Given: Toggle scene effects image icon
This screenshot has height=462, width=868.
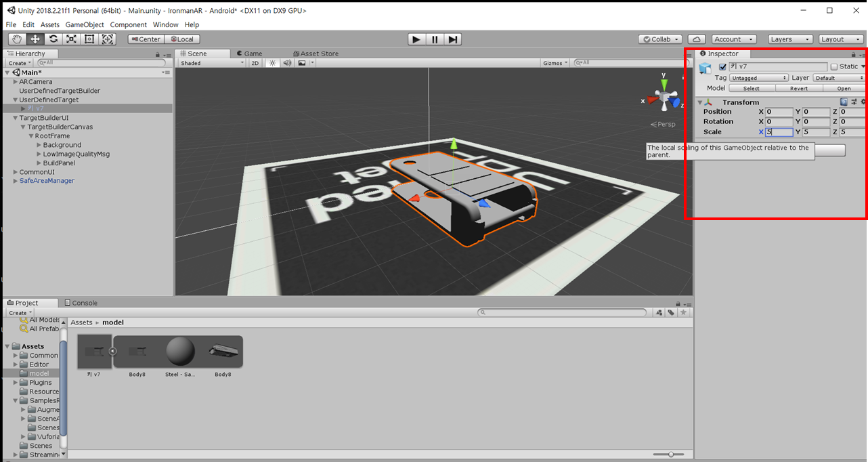Looking at the screenshot, I should (301, 63).
